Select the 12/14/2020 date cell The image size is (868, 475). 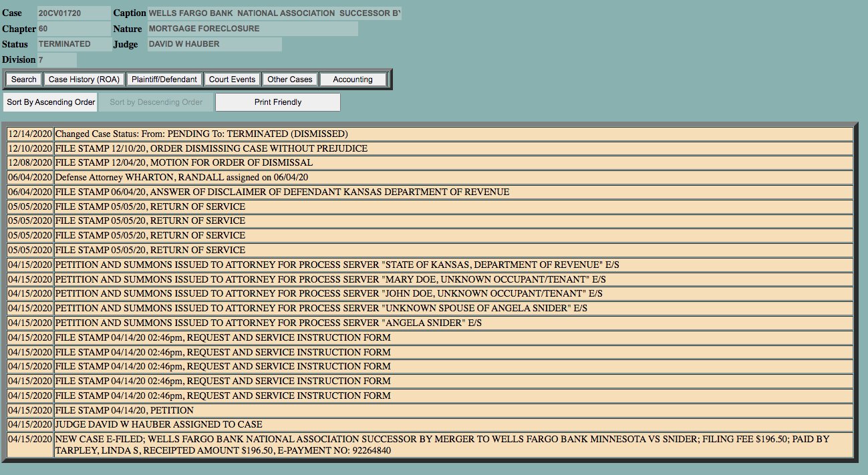point(30,134)
